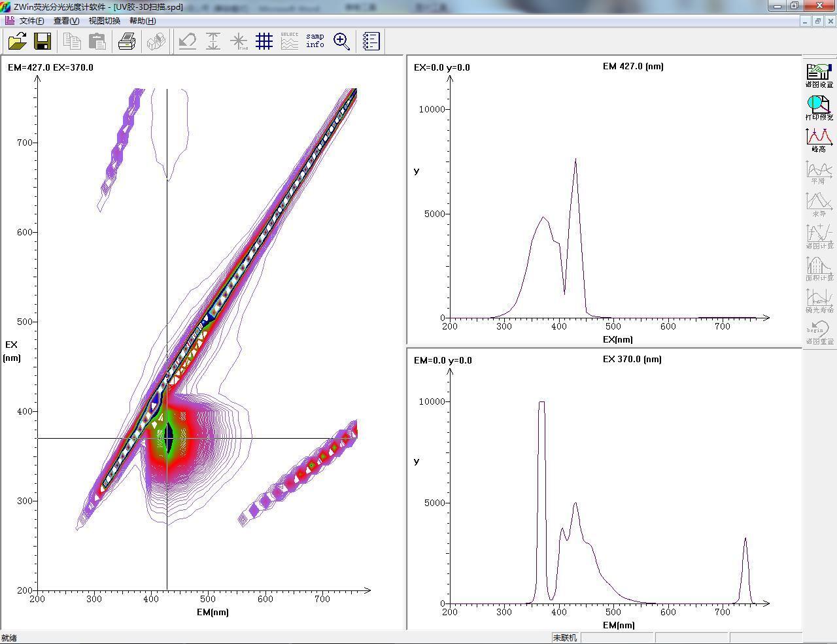The image size is (837, 644).
Task: Open the 查看(V) menu
Action: [x=66, y=21]
